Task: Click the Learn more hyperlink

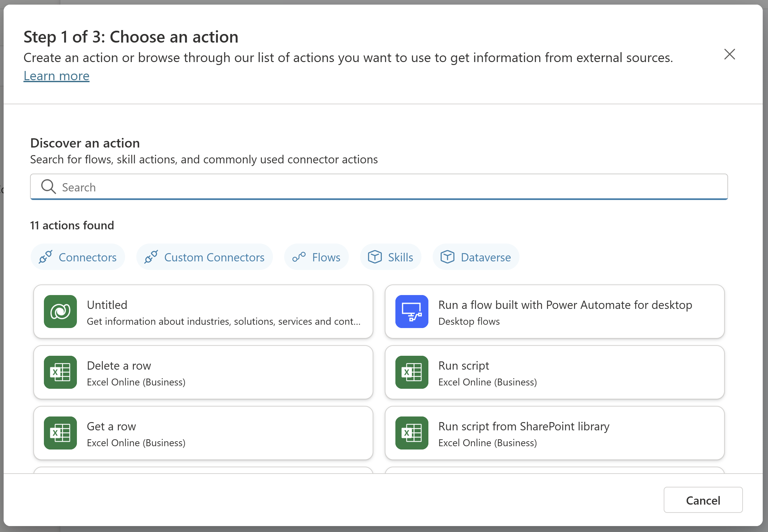Action: coord(56,75)
